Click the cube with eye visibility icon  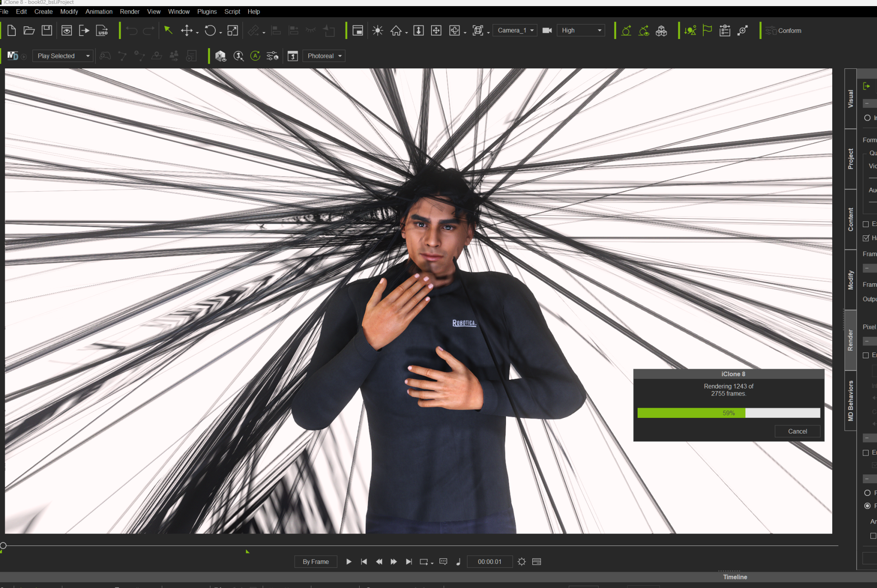pos(221,56)
